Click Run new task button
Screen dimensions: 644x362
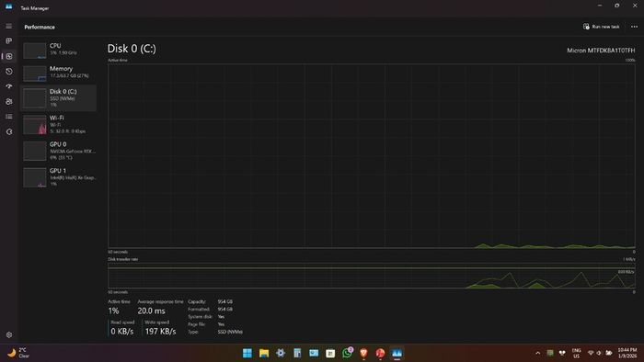(x=601, y=27)
